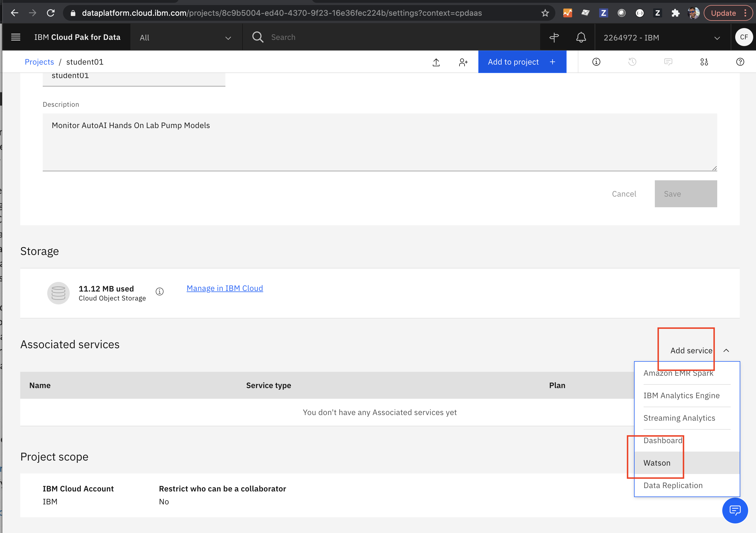756x533 pixels.
Task: Expand the 2264972 - IBM account dropdown
Action: [x=662, y=38]
